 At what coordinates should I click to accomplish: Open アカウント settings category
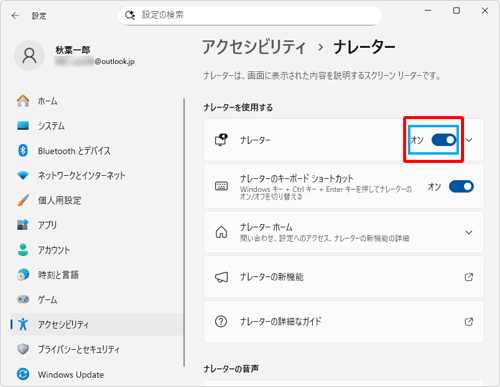(97, 250)
